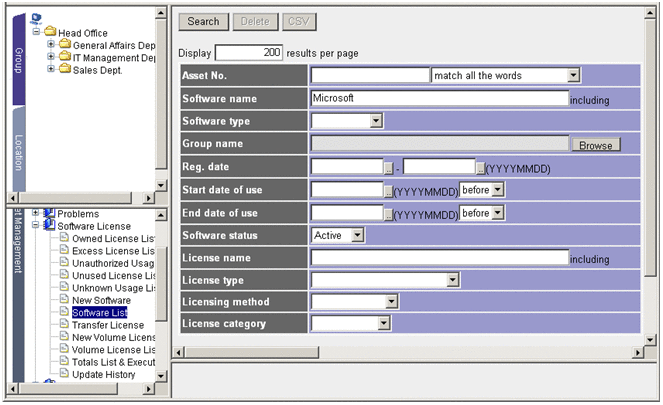Open the Software type dropdown
663x405 pixels.
click(376, 121)
